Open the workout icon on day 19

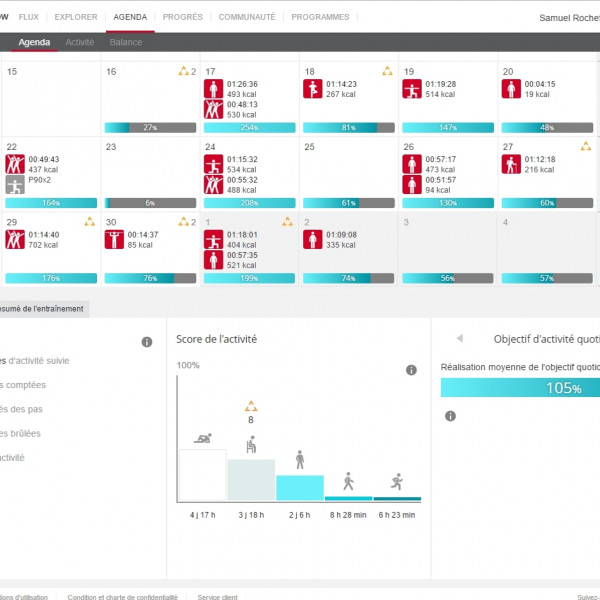(411, 90)
